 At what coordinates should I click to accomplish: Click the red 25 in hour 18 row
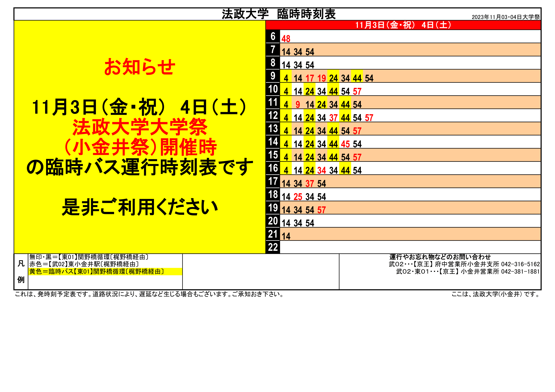click(x=298, y=197)
